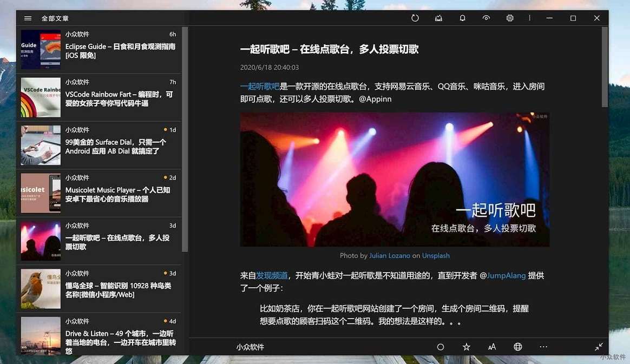Open more options ellipsis menu

(x=543, y=347)
